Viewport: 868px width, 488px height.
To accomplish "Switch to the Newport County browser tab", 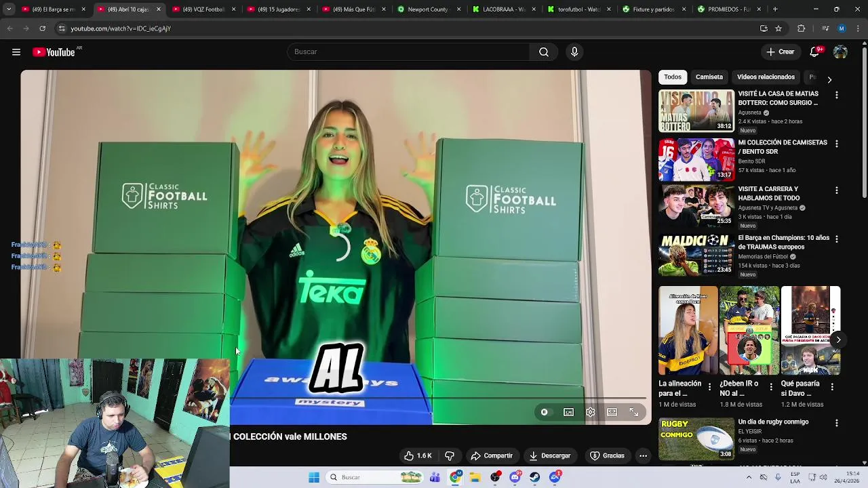I will pyautogui.click(x=429, y=9).
